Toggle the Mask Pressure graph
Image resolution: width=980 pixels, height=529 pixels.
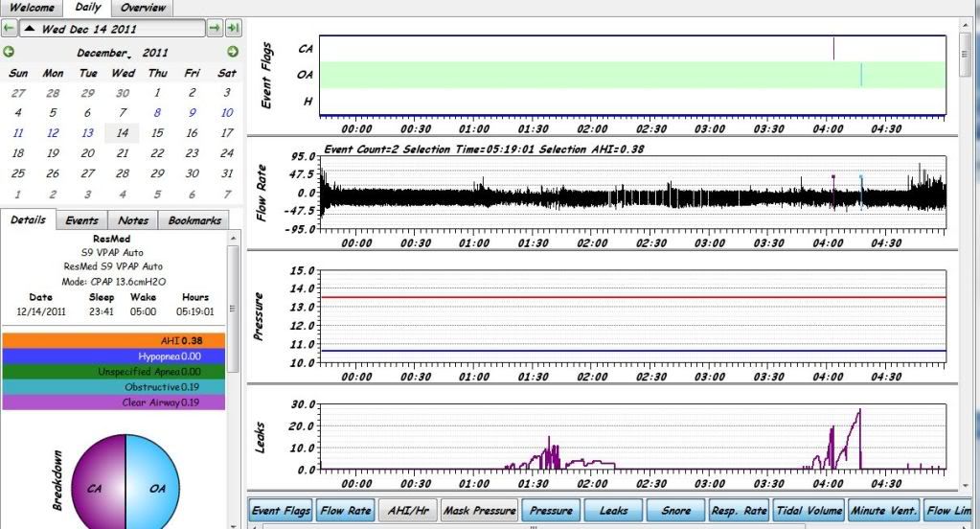click(x=480, y=511)
